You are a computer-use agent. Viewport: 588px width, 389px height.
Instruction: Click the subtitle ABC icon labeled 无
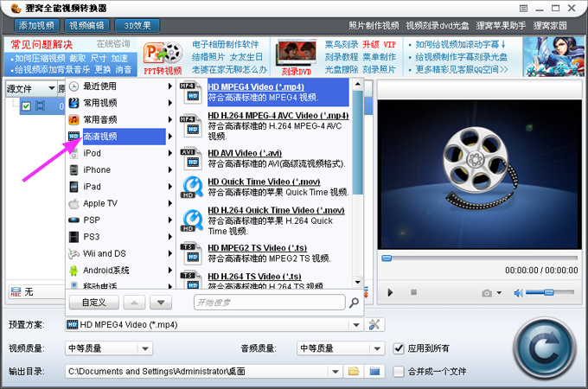coord(16,292)
